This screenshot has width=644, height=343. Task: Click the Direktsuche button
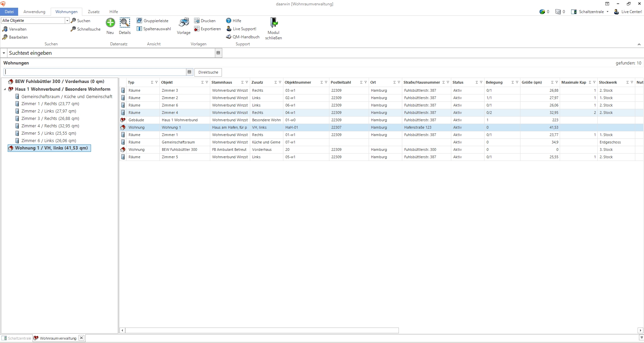[x=208, y=72]
